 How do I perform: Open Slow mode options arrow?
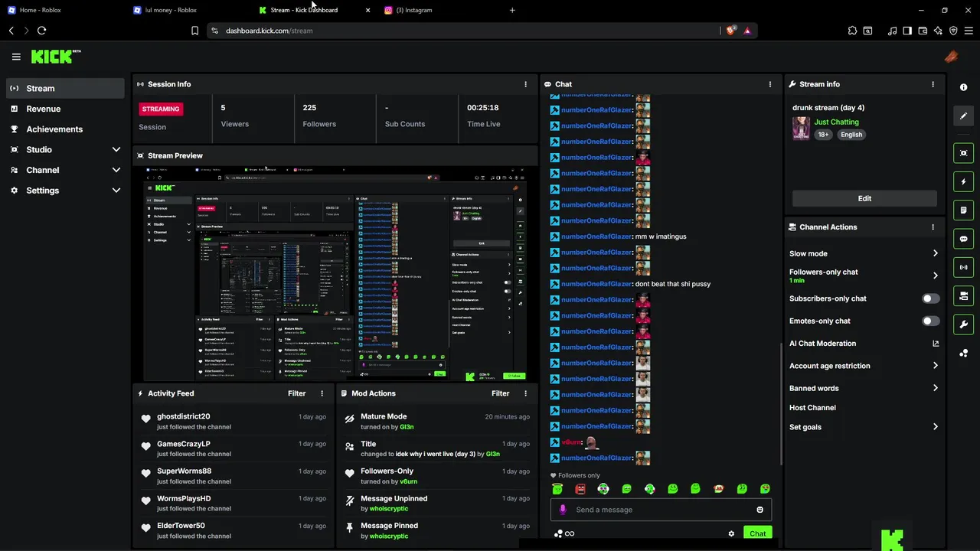(935, 253)
